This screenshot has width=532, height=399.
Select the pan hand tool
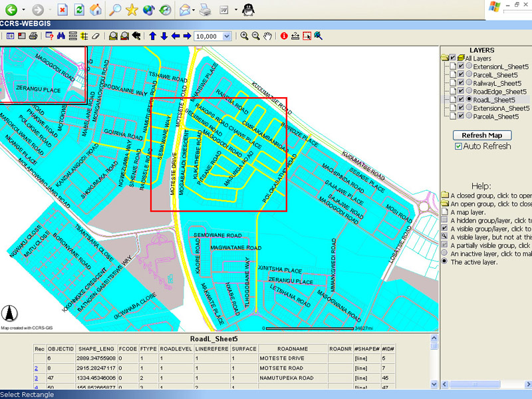coord(267,36)
